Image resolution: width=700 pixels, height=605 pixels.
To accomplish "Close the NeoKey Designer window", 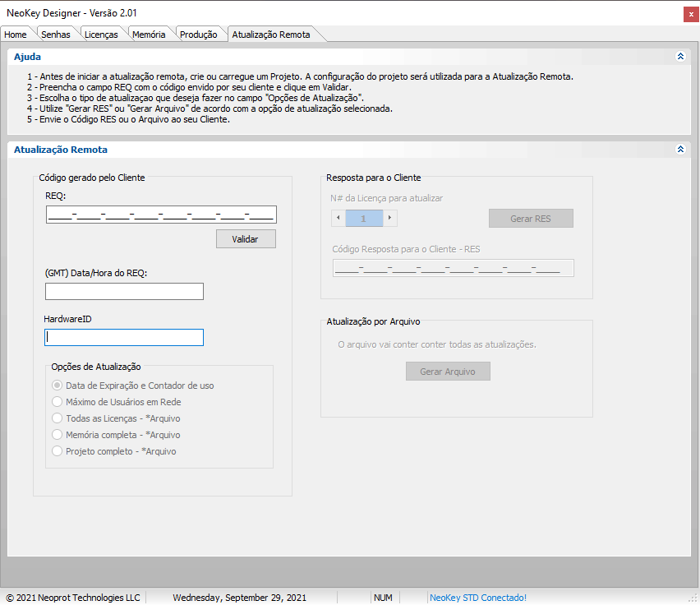I will tap(688, 13).
